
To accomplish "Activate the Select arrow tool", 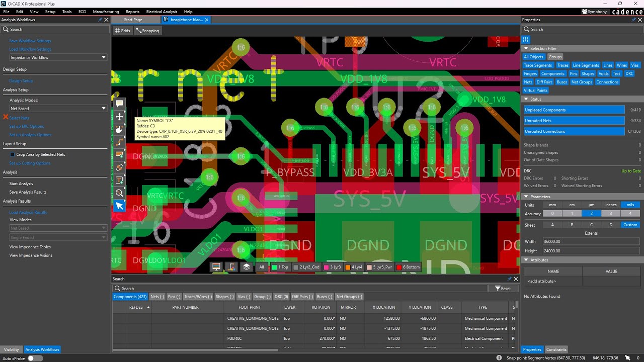I will [119, 206].
